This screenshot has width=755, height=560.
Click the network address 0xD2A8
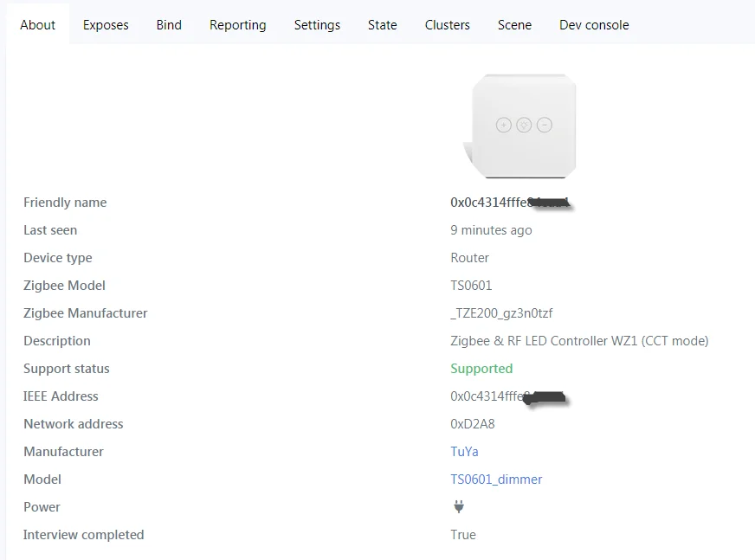pyautogui.click(x=473, y=424)
